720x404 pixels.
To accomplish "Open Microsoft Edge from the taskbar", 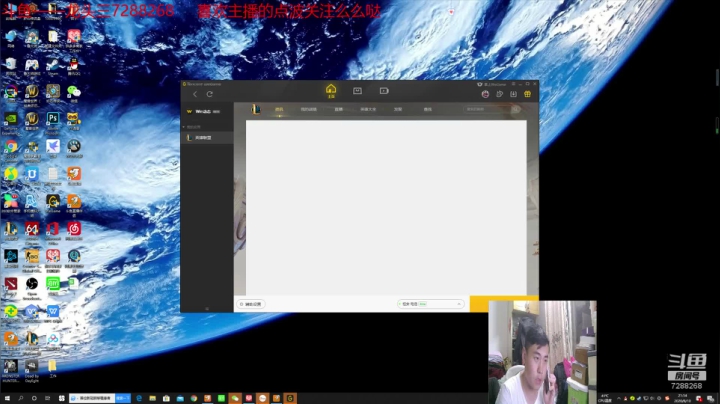I will pos(139,398).
